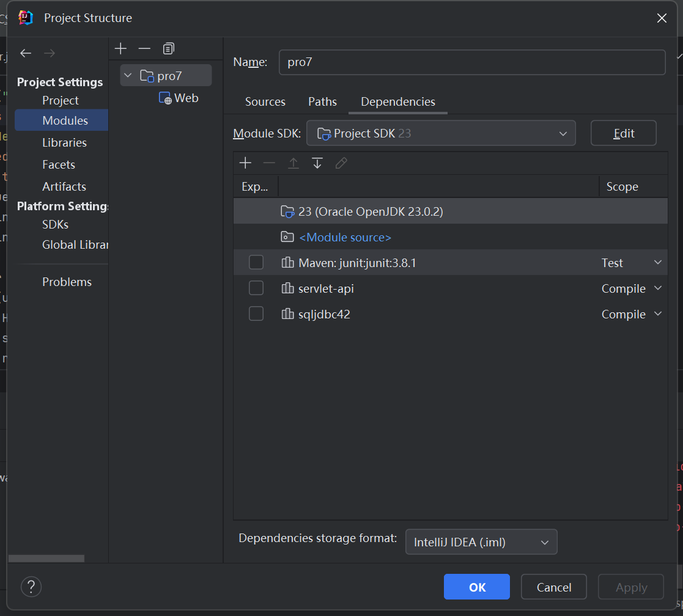Switch to the Paths tab
The width and height of the screenshot is (683, 616).
[x=322, y=102]
